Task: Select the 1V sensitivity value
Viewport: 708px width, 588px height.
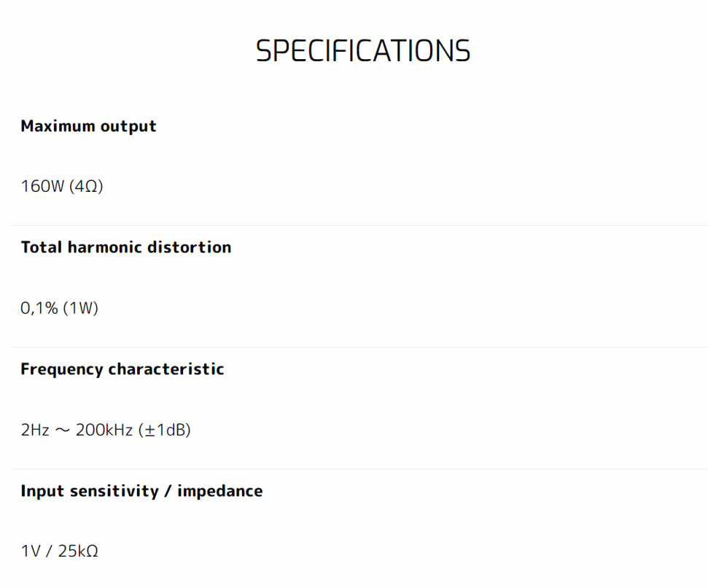Action: click(x=31, y=552)
